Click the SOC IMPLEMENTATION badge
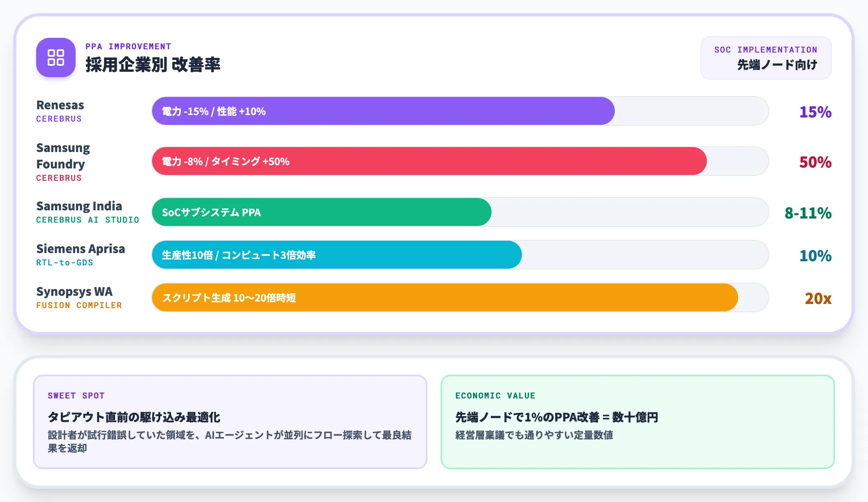The image size is (868, 502). 766,58
